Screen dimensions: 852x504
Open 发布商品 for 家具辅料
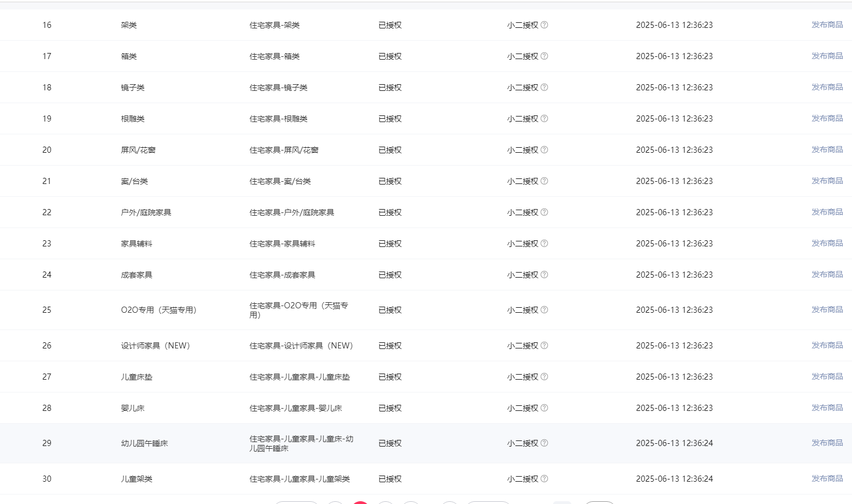coord(827,244)
